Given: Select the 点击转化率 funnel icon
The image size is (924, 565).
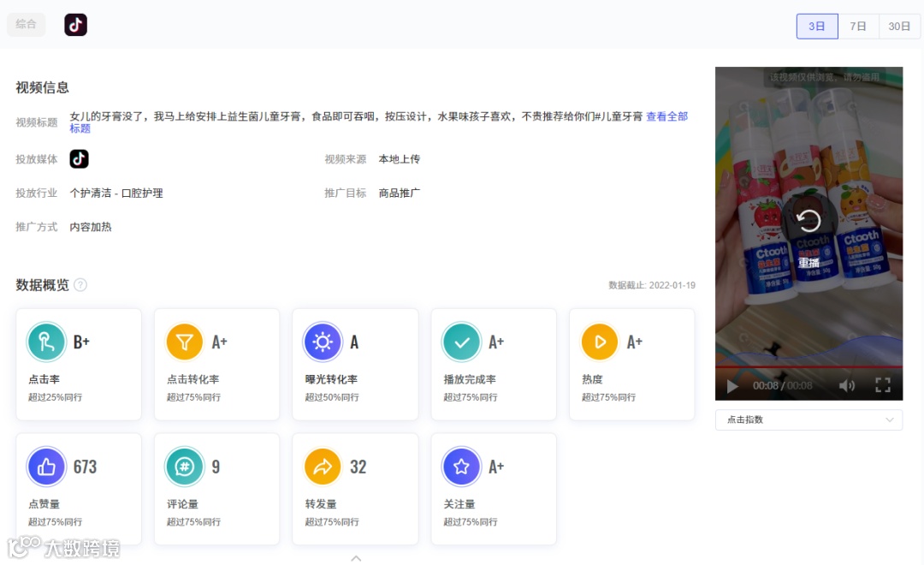Looking at the screenshot, I should (185, 342).
